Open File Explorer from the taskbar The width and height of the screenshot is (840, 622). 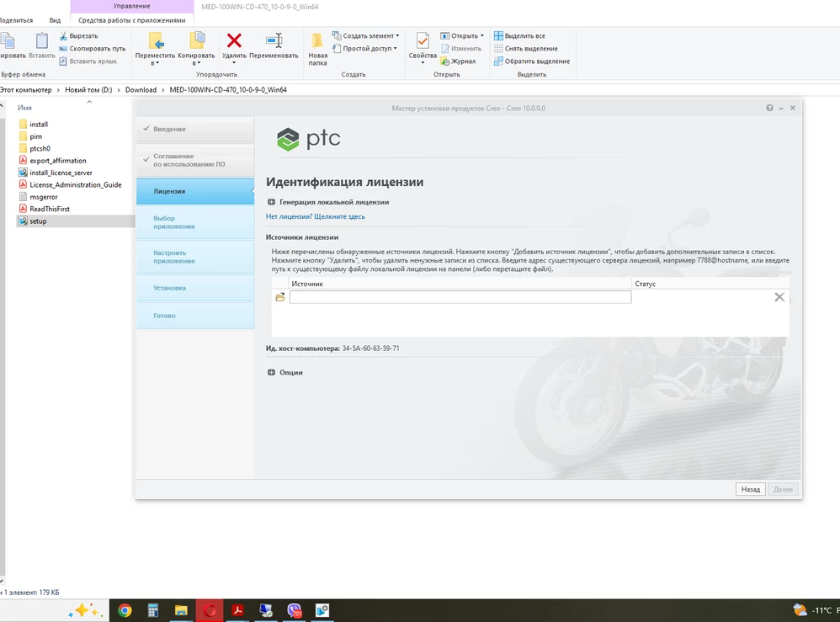click(181, 610)
